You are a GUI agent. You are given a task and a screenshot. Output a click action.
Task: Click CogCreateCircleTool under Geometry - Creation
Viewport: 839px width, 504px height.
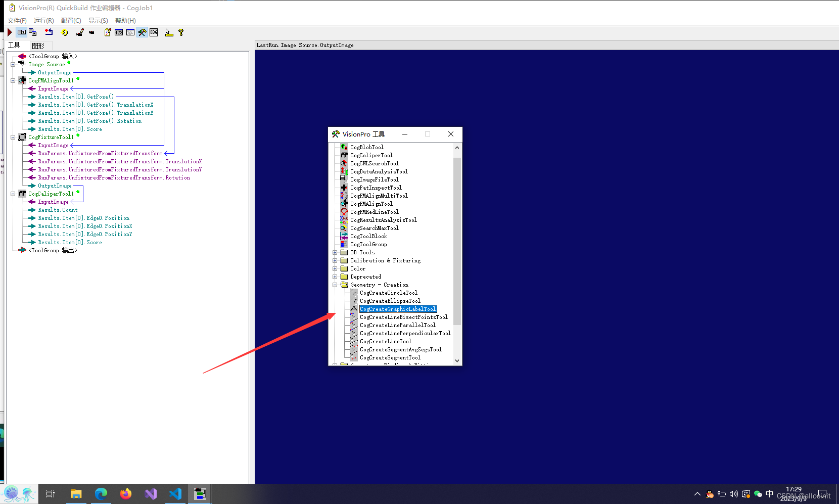click(x=388, y=293)
